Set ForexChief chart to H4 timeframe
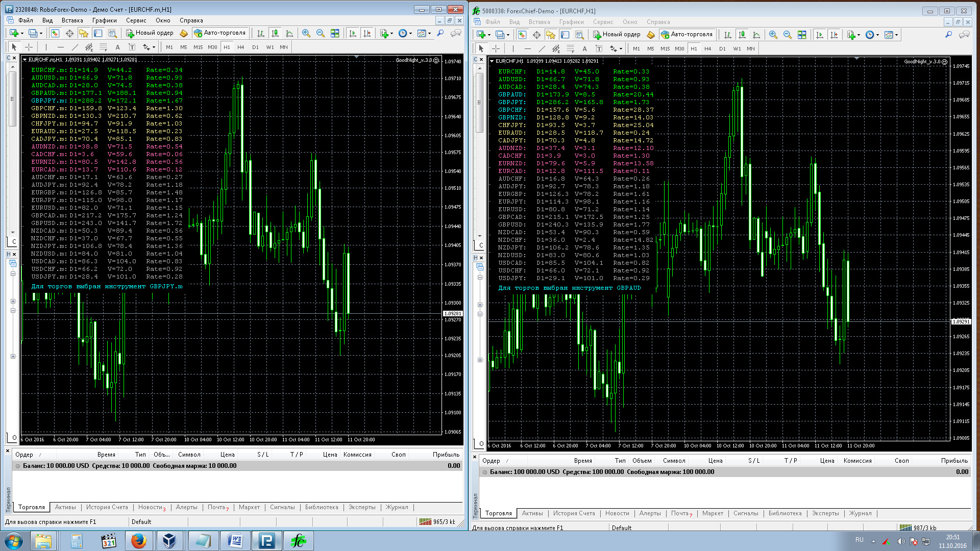The height and width of the screenshot is (551, 980). coord(707,48)
